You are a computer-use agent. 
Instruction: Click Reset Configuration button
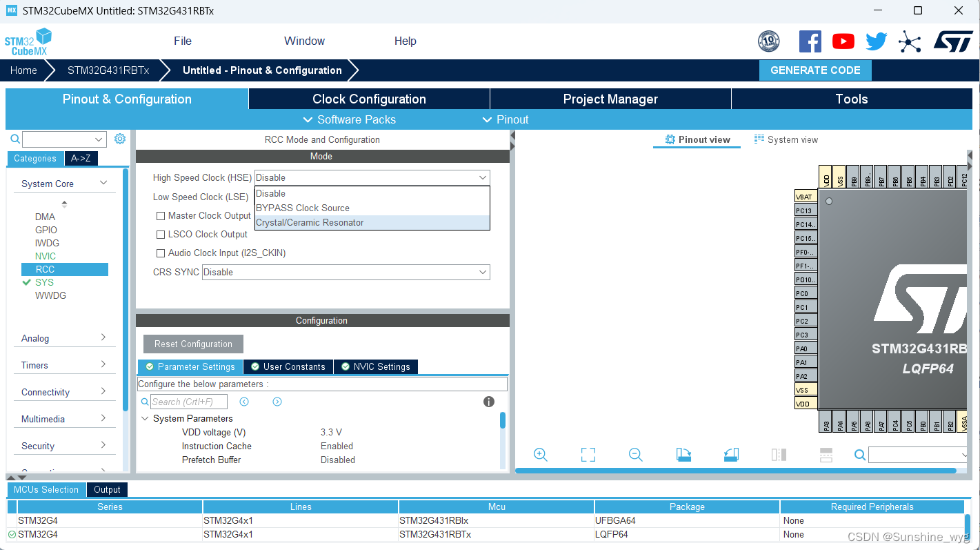click(193, 344)
